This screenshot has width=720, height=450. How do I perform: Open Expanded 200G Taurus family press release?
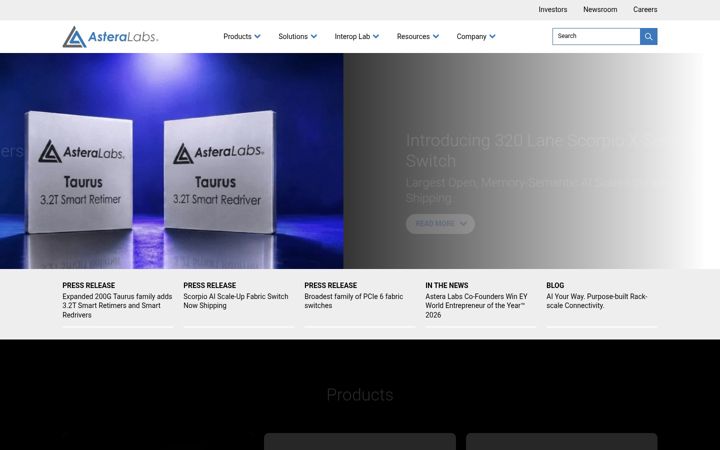point(118,305)
